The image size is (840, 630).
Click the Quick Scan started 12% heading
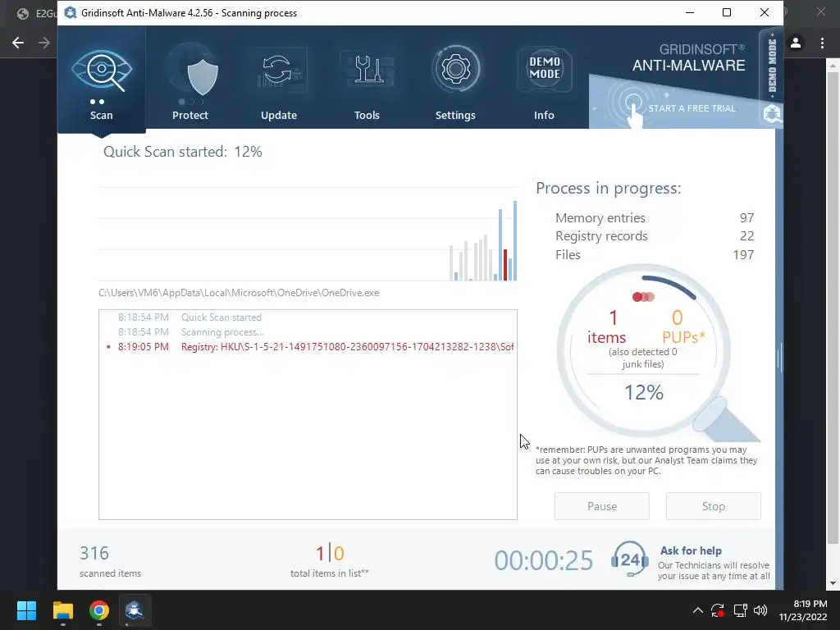[x=183, y=152]
